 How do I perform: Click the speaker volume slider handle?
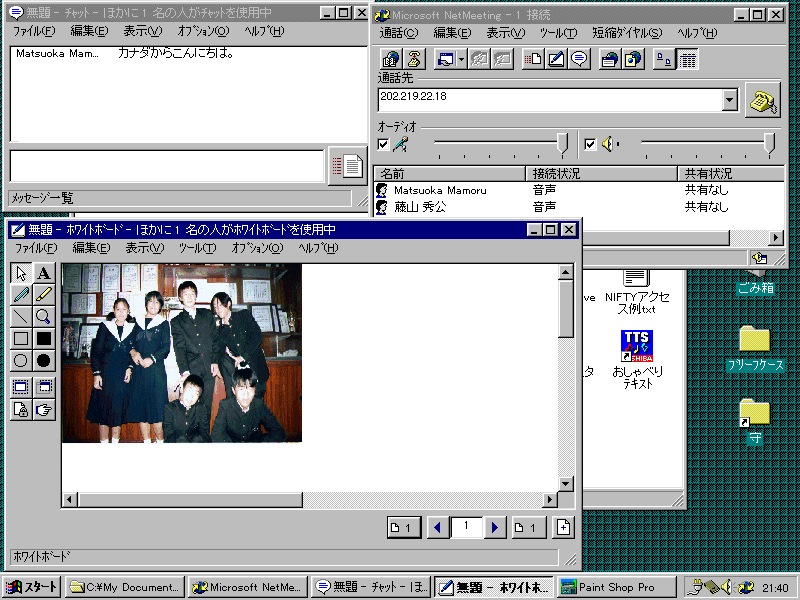pos(769,144)
